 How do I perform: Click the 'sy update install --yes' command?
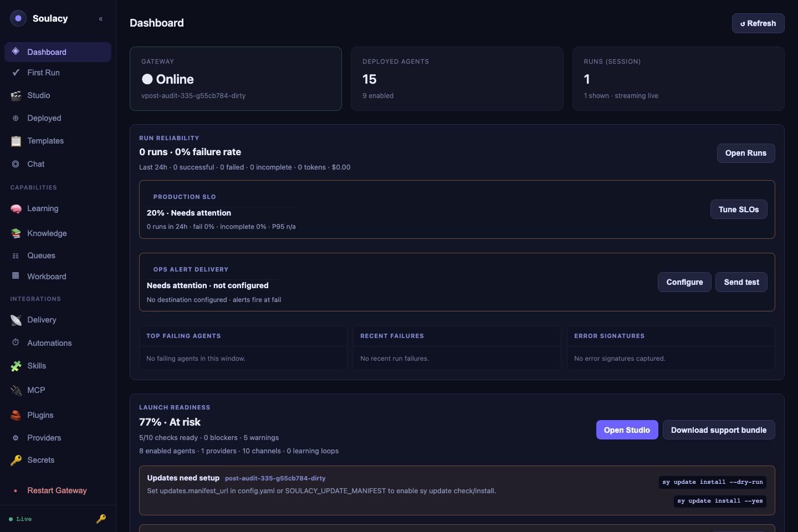720,501
